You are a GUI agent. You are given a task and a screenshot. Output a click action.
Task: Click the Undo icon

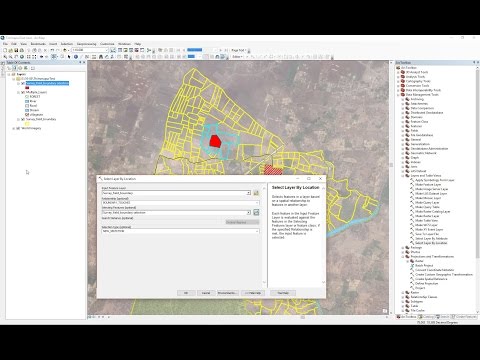point(52,50)
